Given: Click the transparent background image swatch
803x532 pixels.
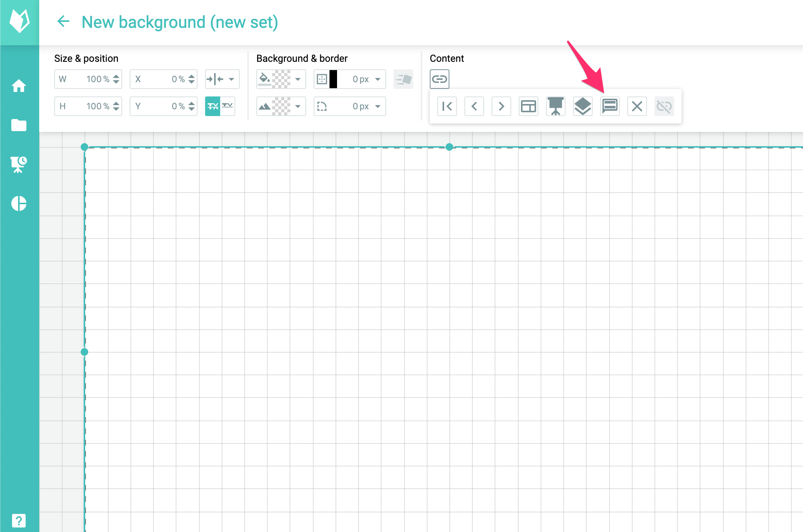Looking at the screenshot, I should click(281, 106).
